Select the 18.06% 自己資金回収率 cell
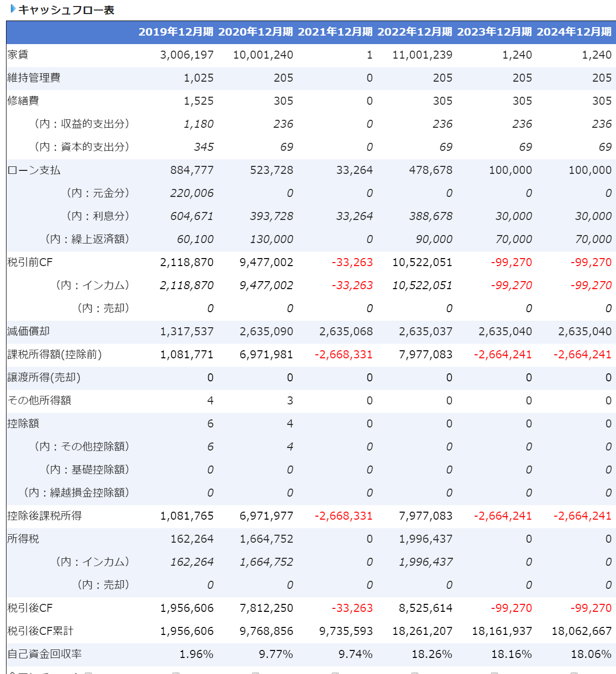Image resolution: width=616 pixels, height=674 pixels. point(591,654)
